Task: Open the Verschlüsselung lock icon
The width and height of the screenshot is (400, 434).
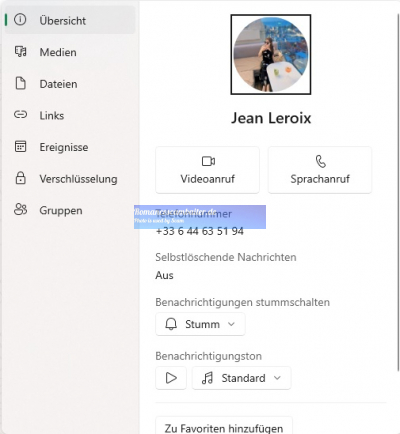Action: (x=21, y=178)
